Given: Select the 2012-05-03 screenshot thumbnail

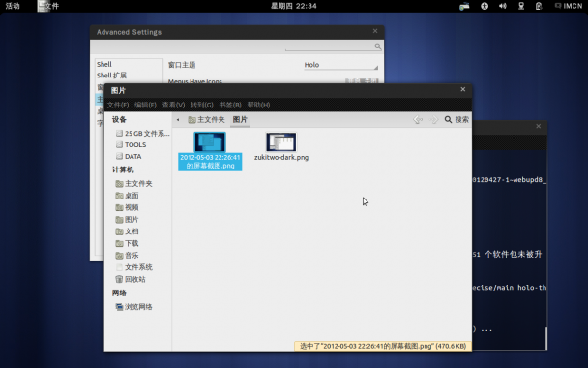Looking at the screenshot, I should [x=210, y=141].
